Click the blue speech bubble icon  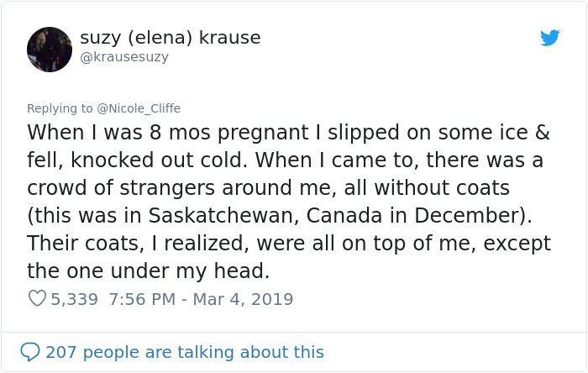[x=30, y=351]
